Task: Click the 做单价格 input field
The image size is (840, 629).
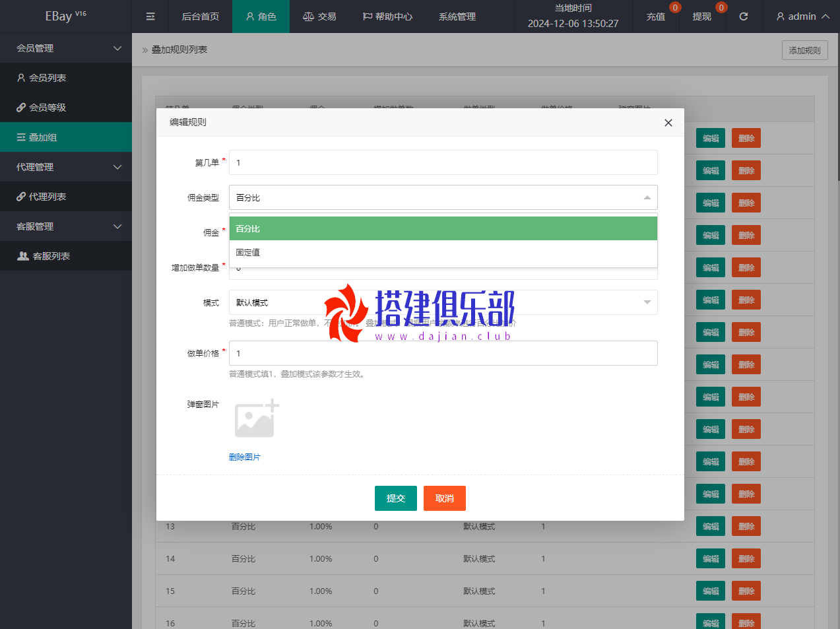Action: tap(443, 353)
